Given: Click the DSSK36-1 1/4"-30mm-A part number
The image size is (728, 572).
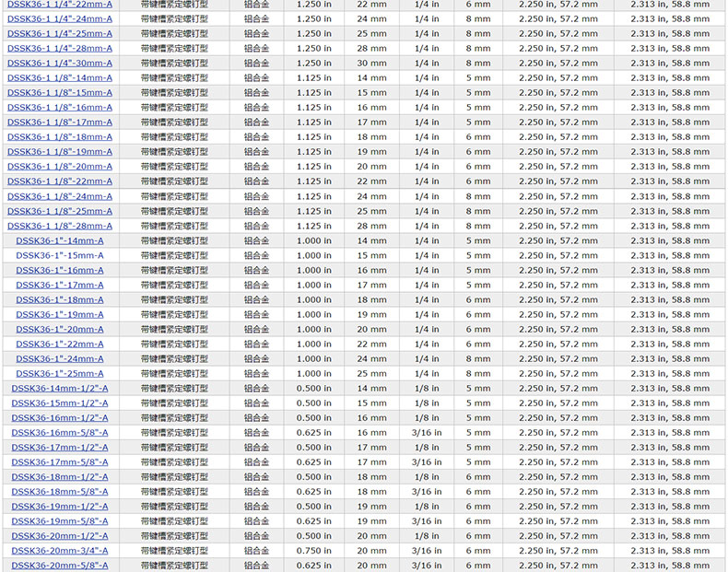Looking at the screenshot, I should point(60,63).
